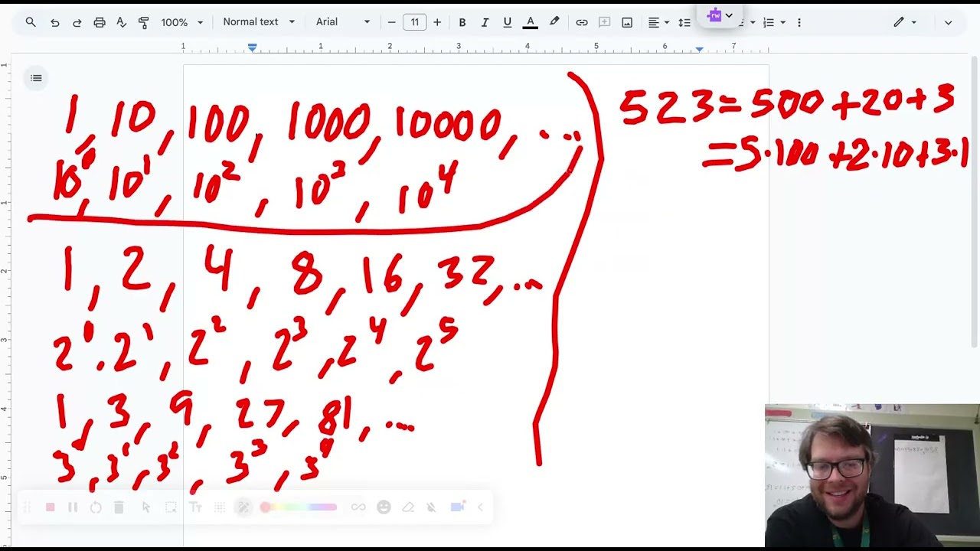Screen dimensions: 980x551
Task: Toggle the webcam camera icon
Action: click(458, 507)
